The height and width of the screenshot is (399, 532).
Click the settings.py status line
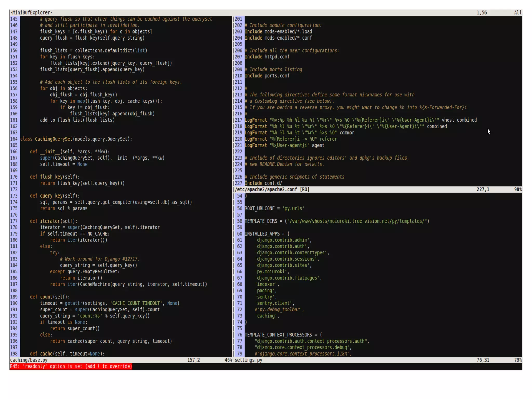pos(248,360)
